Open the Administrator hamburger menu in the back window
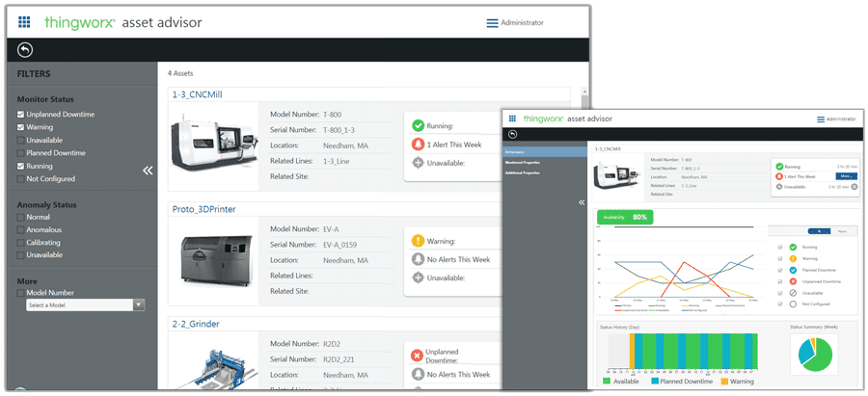The image size is (868, 396). tap(492, 23)
